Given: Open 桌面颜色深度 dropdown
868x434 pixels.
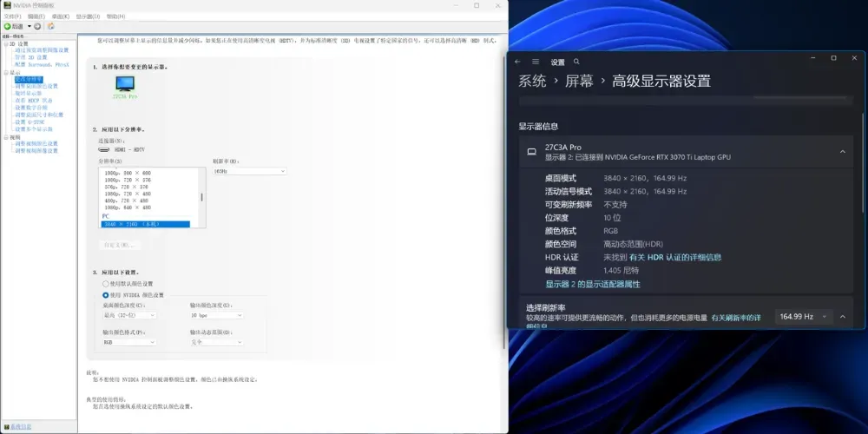Looking at the screenshot, I should pos(129,315).
